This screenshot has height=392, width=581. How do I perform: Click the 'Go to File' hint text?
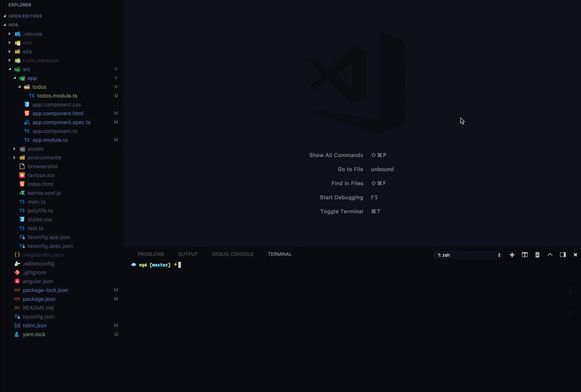pyautogui.click(x=351, y=169)
